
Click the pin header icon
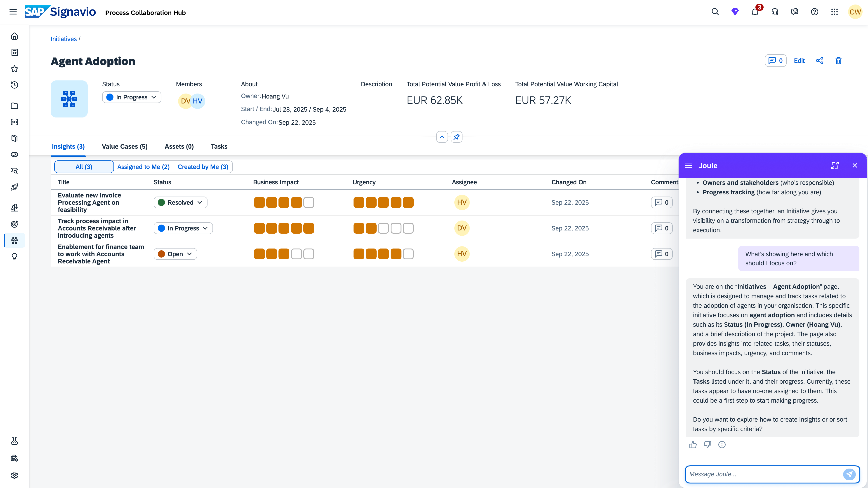[x=457, y=137]
